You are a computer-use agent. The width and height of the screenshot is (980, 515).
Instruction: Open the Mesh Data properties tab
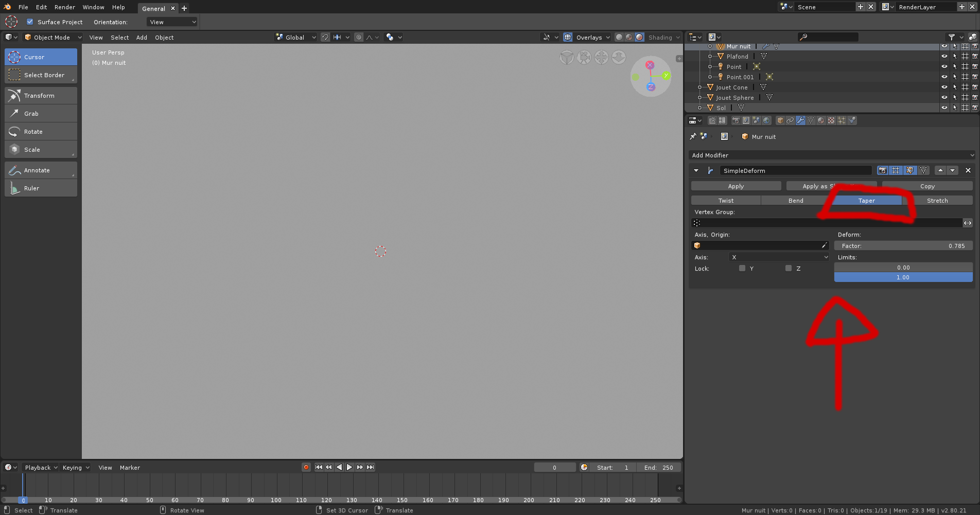coord(811,120)
